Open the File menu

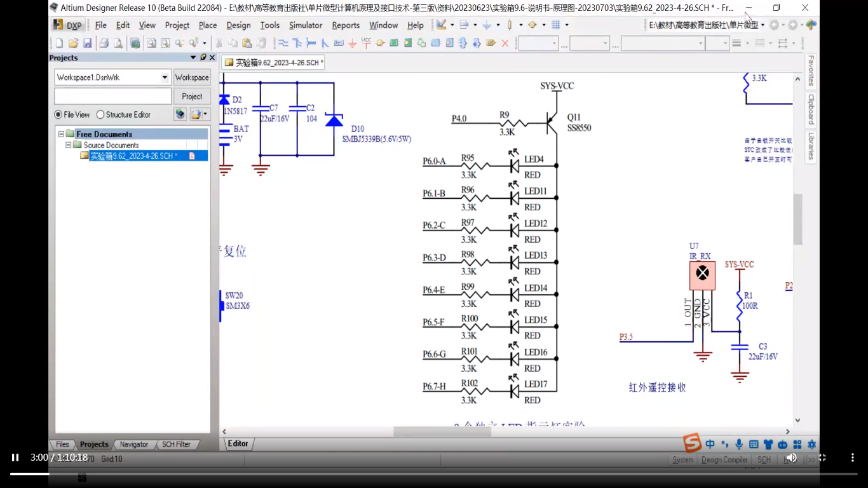pos(100,25)
